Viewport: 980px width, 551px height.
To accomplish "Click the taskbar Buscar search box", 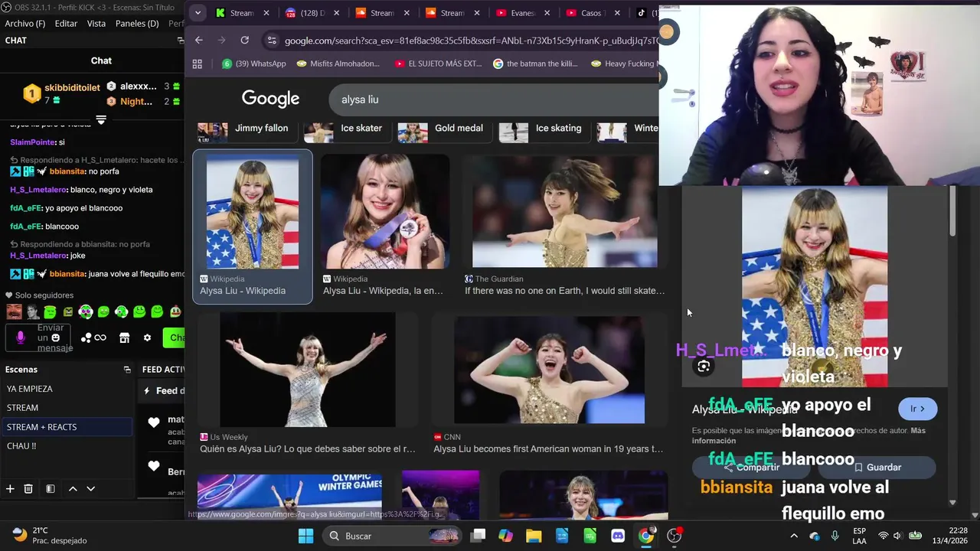I will coord(393,536).
